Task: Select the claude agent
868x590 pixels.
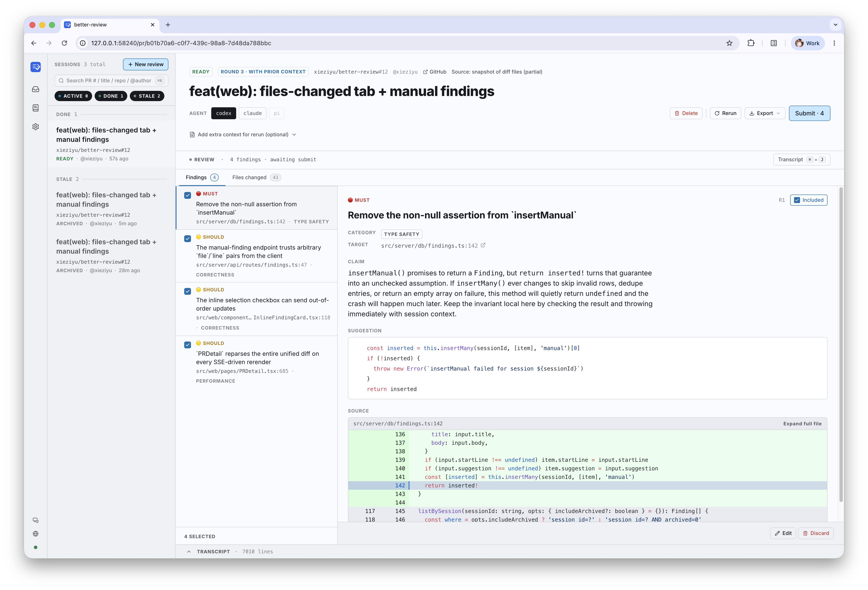Action: [252, 113]
